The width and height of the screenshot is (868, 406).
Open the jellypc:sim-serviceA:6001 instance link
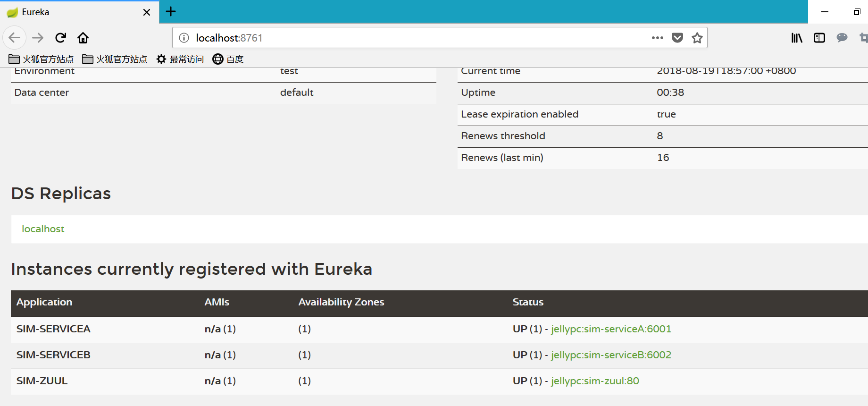pyautogui.click(x=611, y=329)
